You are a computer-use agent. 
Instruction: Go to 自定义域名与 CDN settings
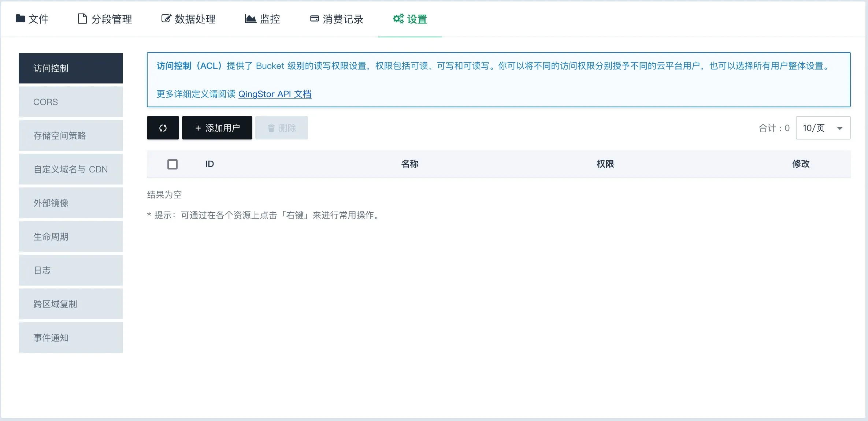pyautogui.click(x=71, y=169)
